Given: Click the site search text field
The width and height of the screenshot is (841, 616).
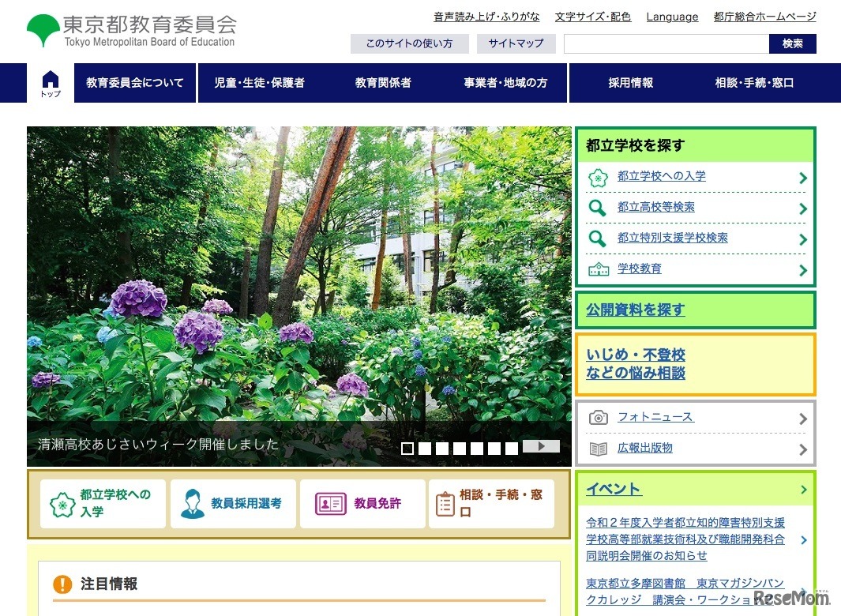Looking at the screenshot, I should click(666, 44).
